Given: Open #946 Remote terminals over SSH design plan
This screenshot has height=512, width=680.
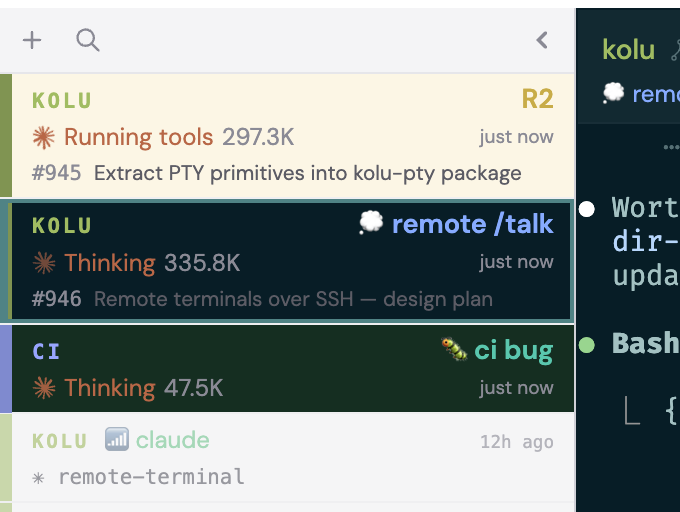Looking at the screenshot, I should click(262, 299).
